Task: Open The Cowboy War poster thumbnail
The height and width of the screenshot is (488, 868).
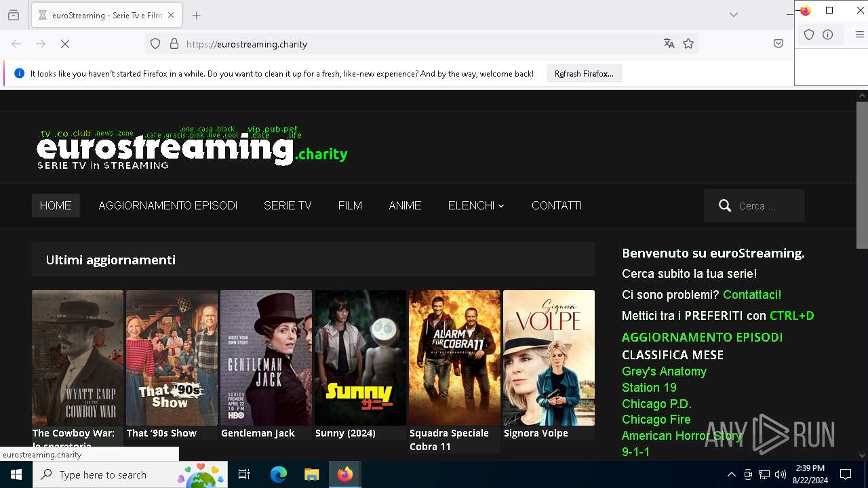Action: click(x=77, y=358)
